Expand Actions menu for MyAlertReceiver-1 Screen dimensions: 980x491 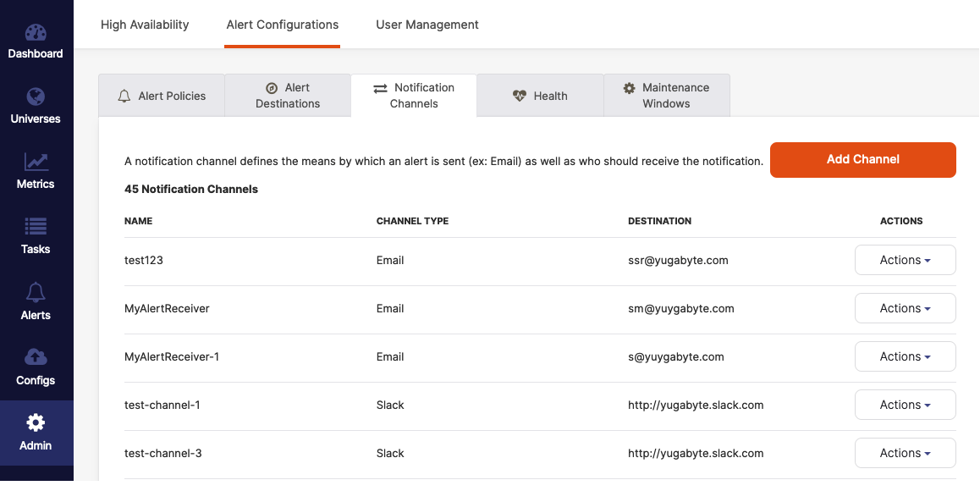click(905, 357)
